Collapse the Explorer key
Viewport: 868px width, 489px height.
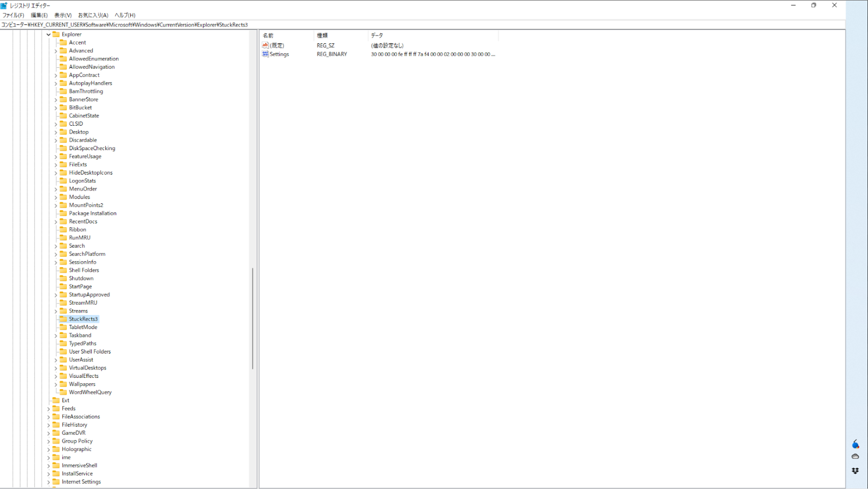tap(48, 35)
